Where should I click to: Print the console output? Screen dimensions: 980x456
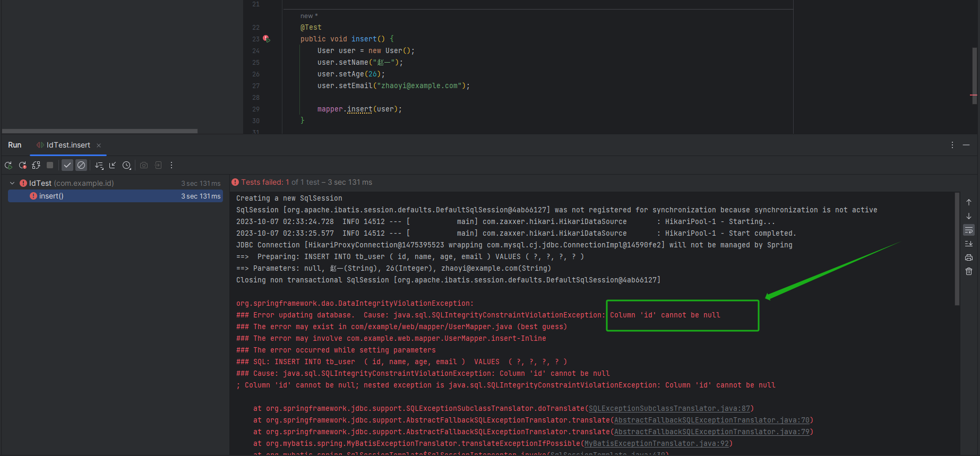(969, 257)
